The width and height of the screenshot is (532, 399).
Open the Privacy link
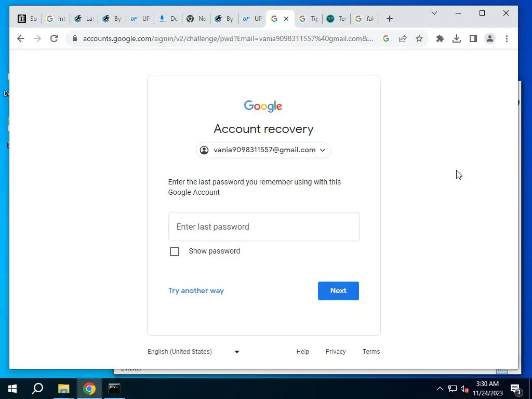336,352
